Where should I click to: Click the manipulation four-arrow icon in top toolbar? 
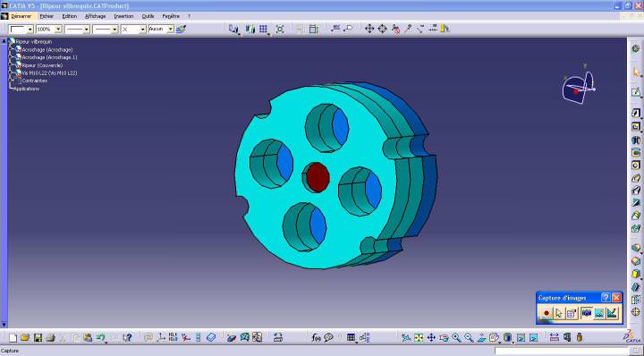pyautogui.click(x=369, y=29)
